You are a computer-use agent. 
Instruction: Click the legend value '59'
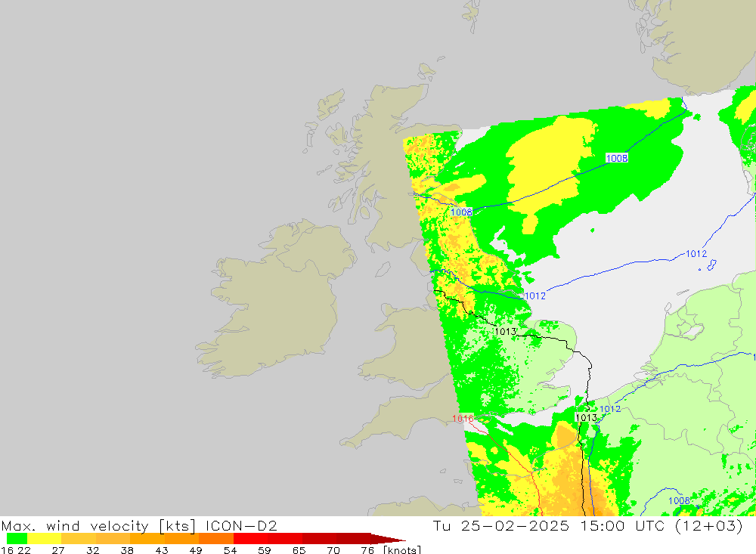point(264,550)
